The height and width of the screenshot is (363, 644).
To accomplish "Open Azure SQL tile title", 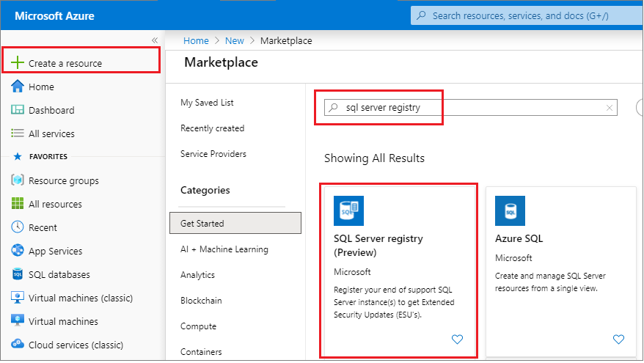I will (x=519, y=238).
